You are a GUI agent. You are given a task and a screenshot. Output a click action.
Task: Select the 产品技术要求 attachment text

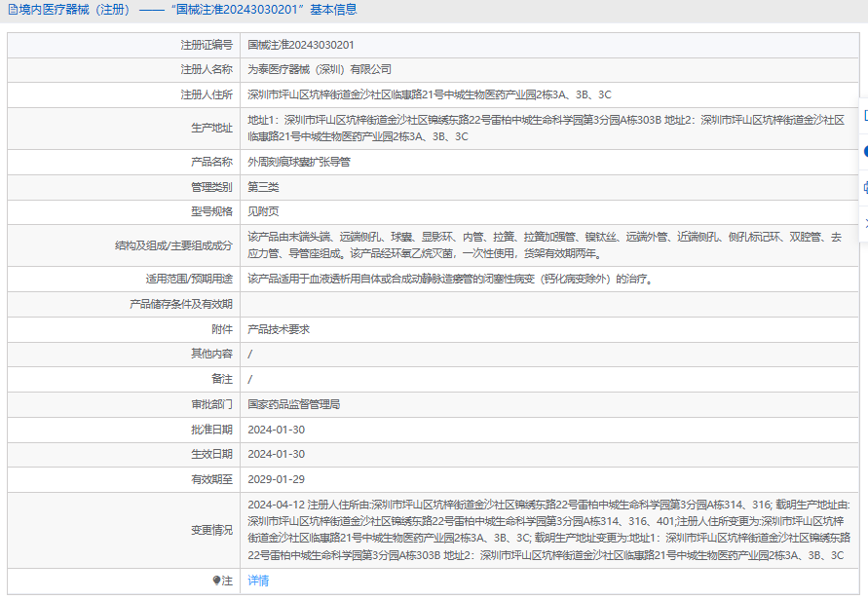[x=279, y=329]
